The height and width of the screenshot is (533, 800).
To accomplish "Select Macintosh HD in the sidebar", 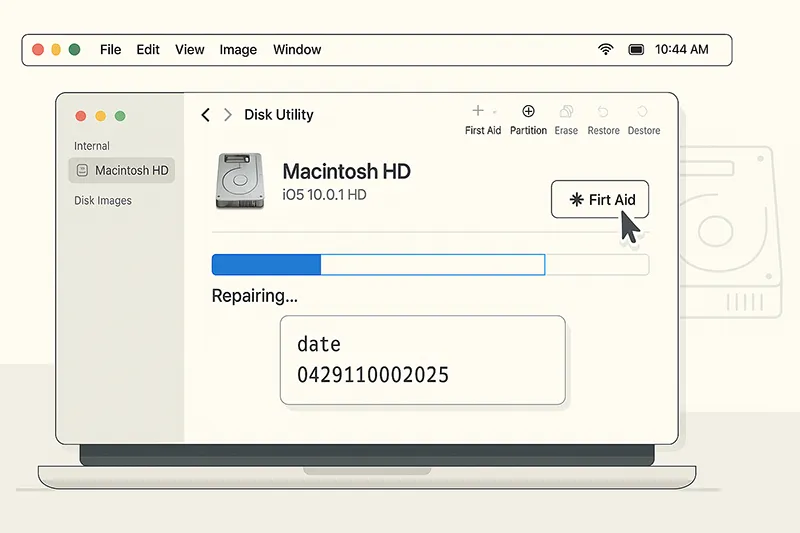I will (x=121, y=170).
